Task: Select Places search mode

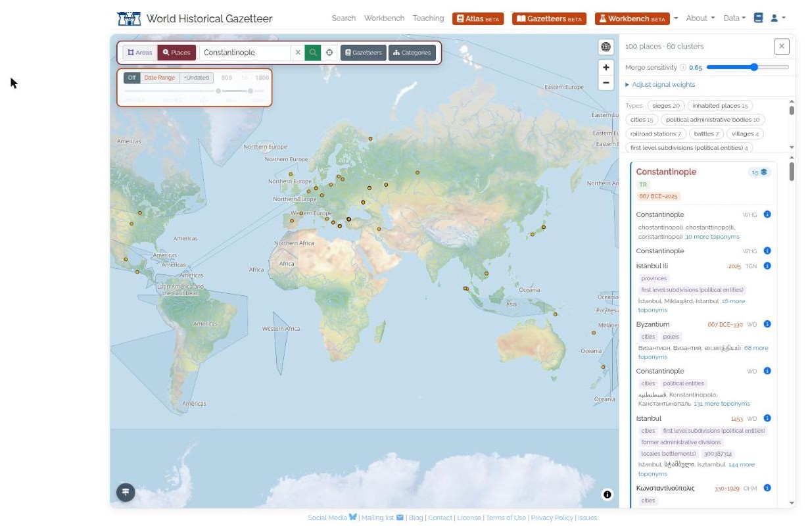Action: tap(177, 53)
